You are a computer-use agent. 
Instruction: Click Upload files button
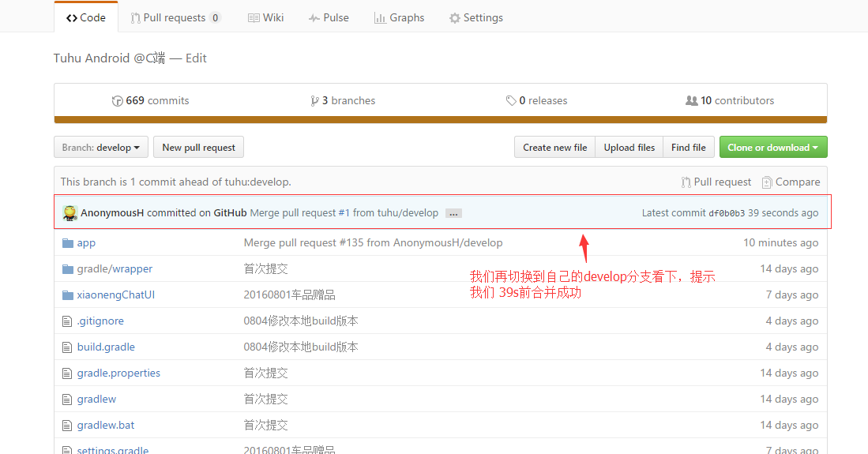[629, 148]
